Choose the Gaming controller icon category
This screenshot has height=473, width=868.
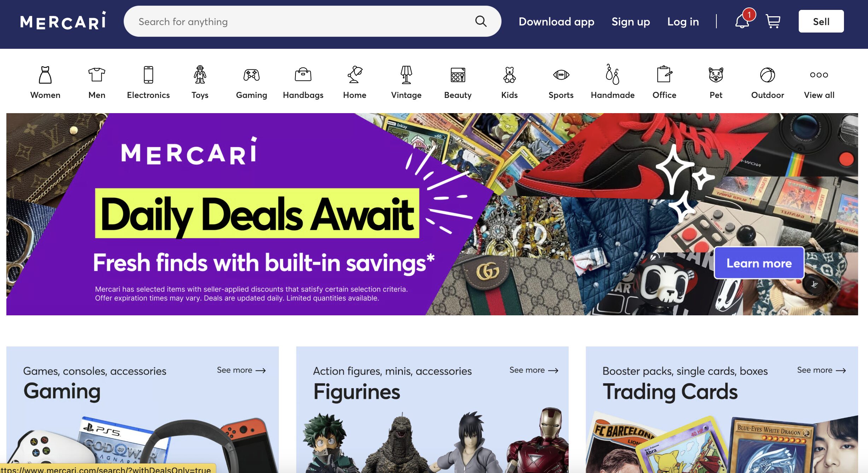tap(252, 75)
